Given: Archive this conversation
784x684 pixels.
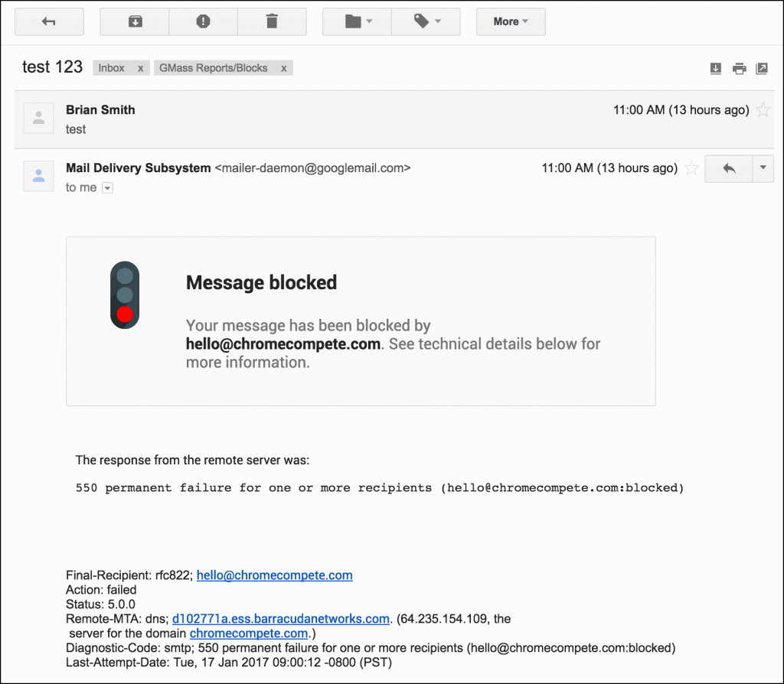Looking at the screenshot, I should point(135,21).
